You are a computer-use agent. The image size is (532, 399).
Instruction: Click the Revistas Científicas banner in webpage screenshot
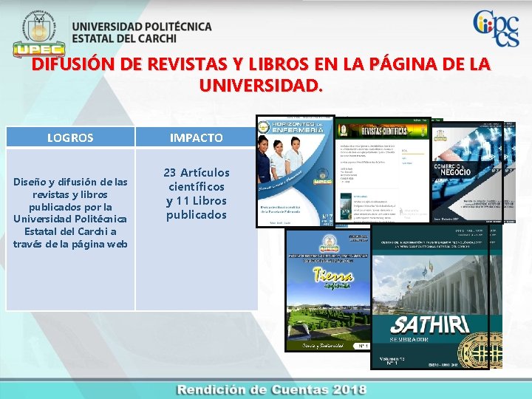383,131
